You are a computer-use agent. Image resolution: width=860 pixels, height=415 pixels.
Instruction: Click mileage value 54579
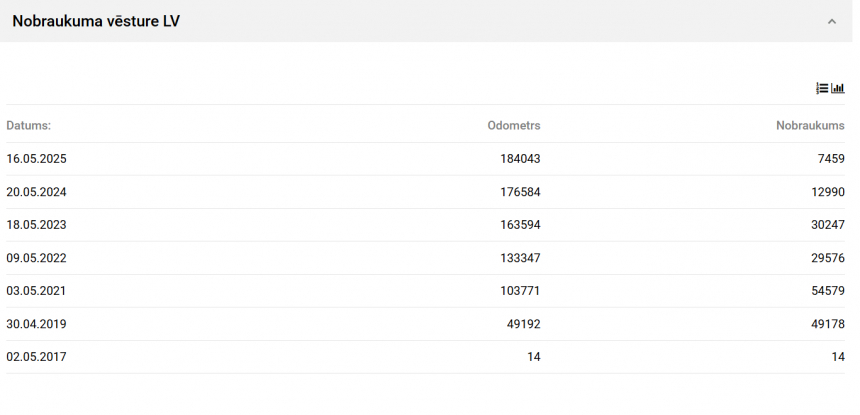point(828,291)
